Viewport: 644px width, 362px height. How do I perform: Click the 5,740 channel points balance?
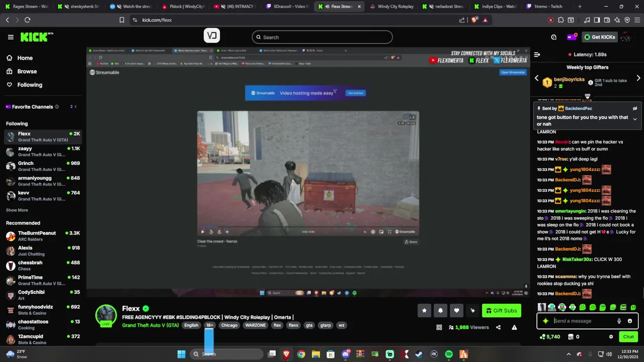[549, 337]
